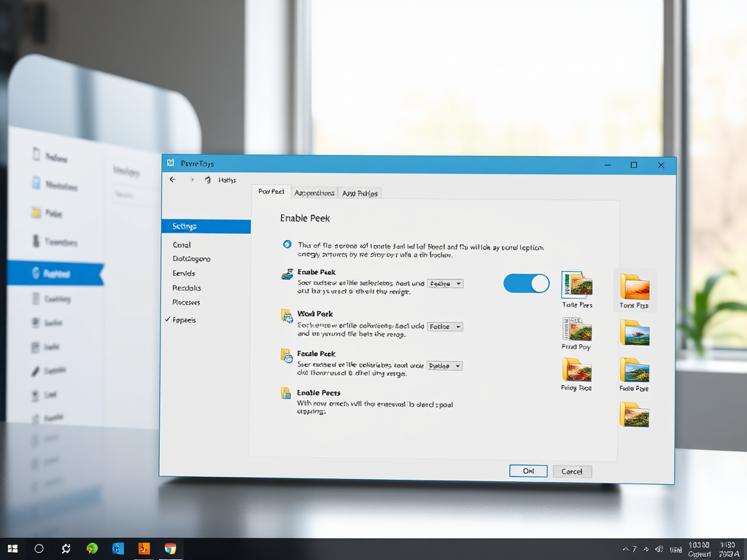Click the Cortana circle on the taskbar
The height and width of the screenshot is (560, 747).
(x=39, y=548)
